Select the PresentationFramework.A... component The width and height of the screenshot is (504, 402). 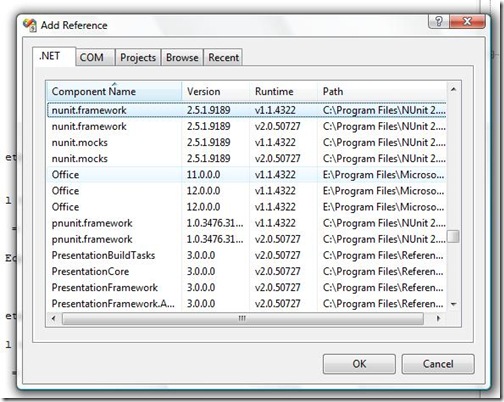click(x=247, y=303)
